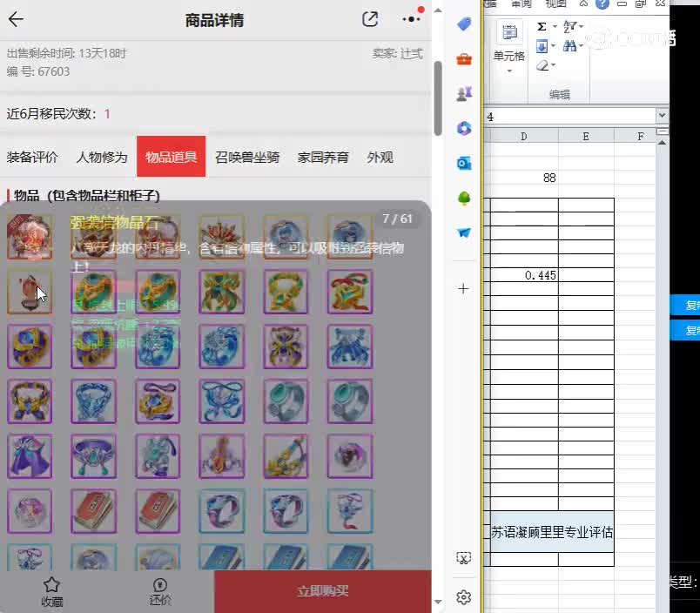Click the 近6月移民次数 value 1
700x613 pixels.
point(107,114)
